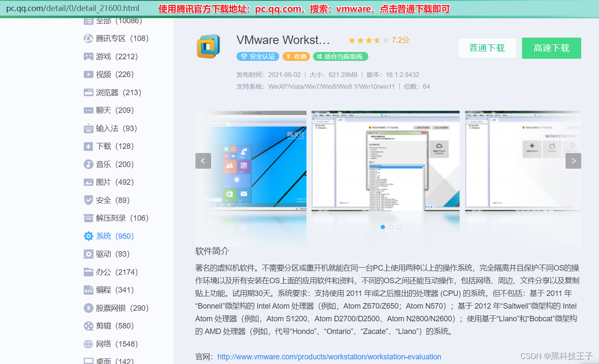This screenshot has height=364, width=599.
Task: Open the OS selection dialog screenshot thumbnail
Action: [385, 161]
